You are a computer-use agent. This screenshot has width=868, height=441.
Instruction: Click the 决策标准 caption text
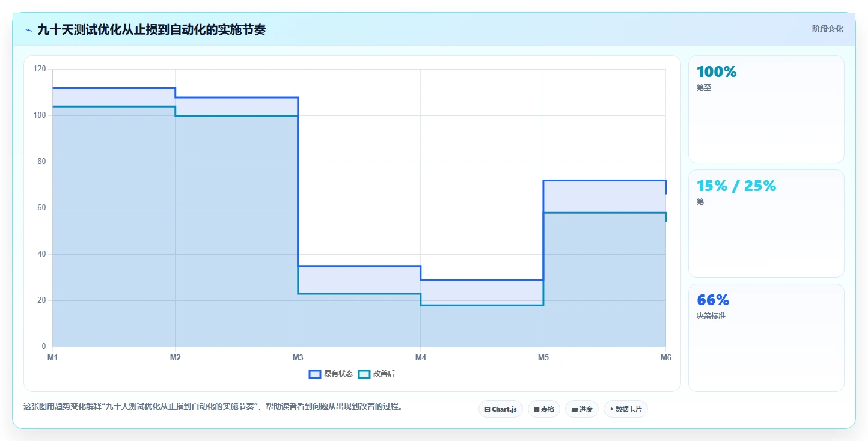[x=711, y=316]
